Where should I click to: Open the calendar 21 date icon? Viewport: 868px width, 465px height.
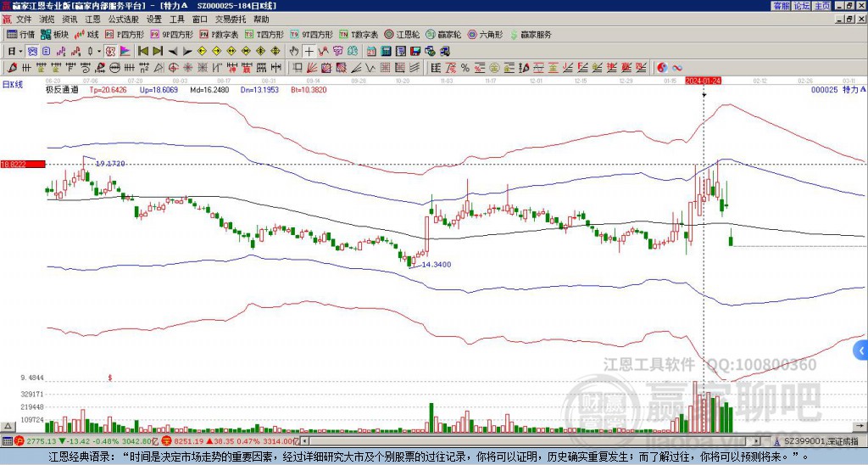coord(371,51)
